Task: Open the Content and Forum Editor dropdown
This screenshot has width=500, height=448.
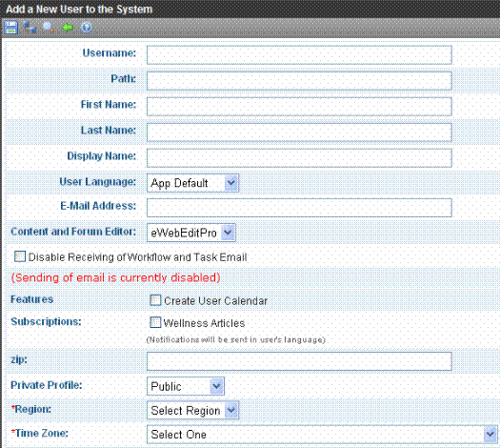Action: 191,233
